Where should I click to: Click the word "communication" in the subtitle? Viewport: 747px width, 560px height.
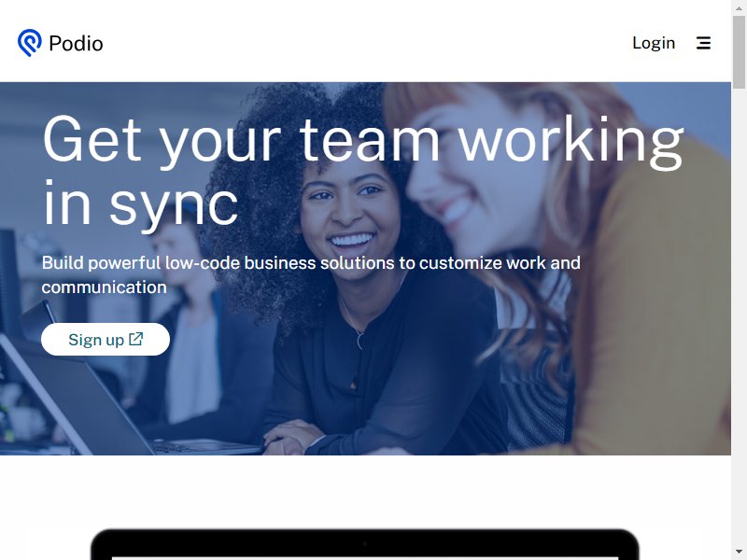tap(104, 287)
